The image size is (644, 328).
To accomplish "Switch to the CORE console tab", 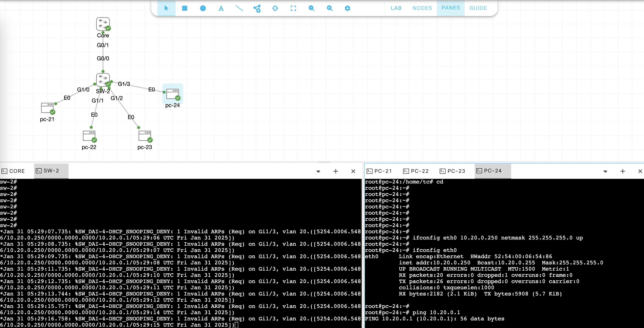I will 13,171.
